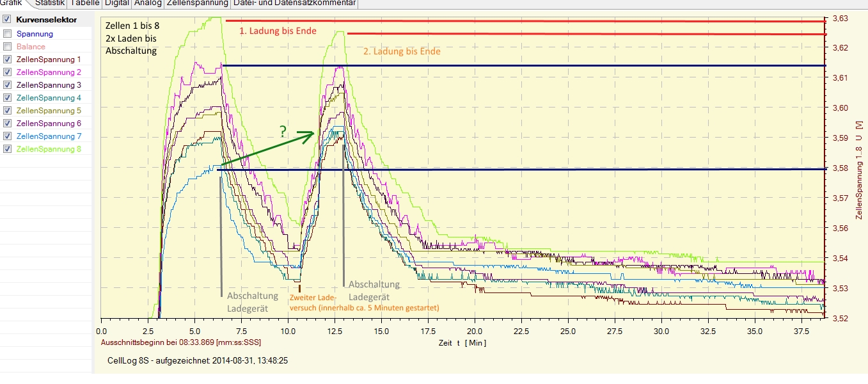
Task: Enable the Spannung curve checkbox
Action: (x=7, y=33)
